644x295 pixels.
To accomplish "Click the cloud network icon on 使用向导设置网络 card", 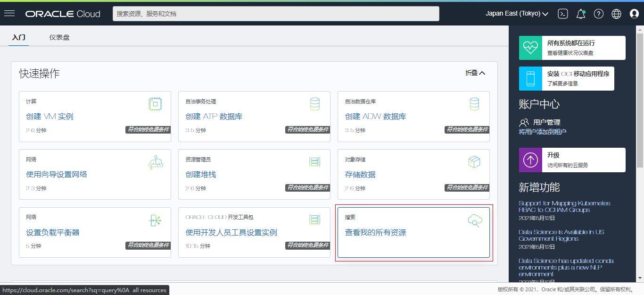I will [x=156, y=162].
